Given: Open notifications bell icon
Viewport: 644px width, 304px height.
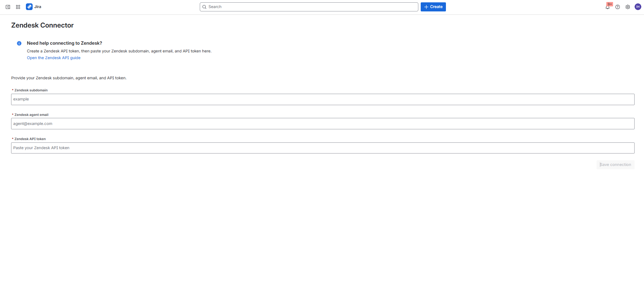Looking at the screenshot, I should point(608,7).
